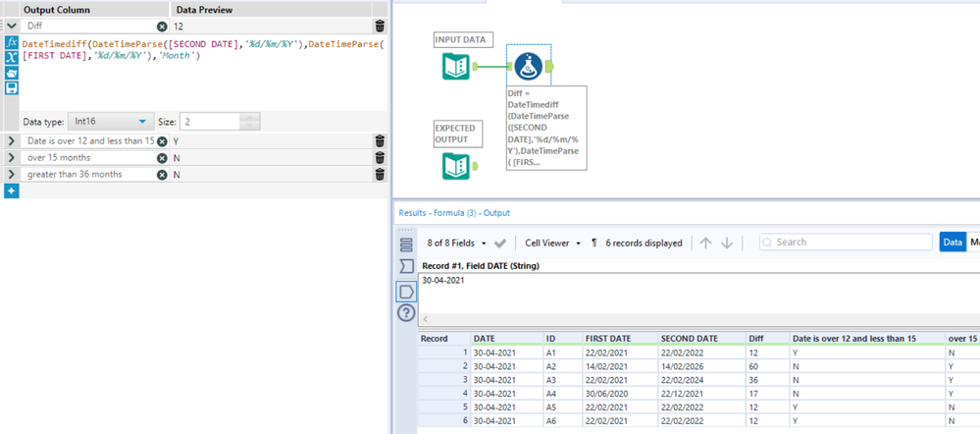This screenshot has height=434, width=980.
Task: Open the fx functions list
Action: click(x=12, y=44)
